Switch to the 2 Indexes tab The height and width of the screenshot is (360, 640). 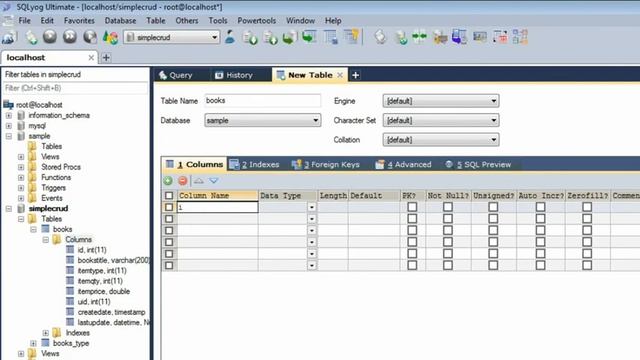[x=254, y=164]
